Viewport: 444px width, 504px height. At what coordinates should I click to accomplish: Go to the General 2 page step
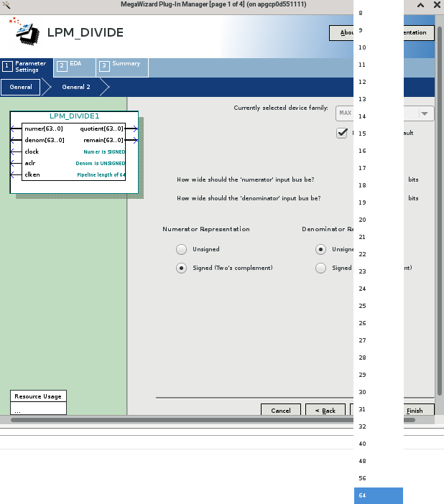76,87
